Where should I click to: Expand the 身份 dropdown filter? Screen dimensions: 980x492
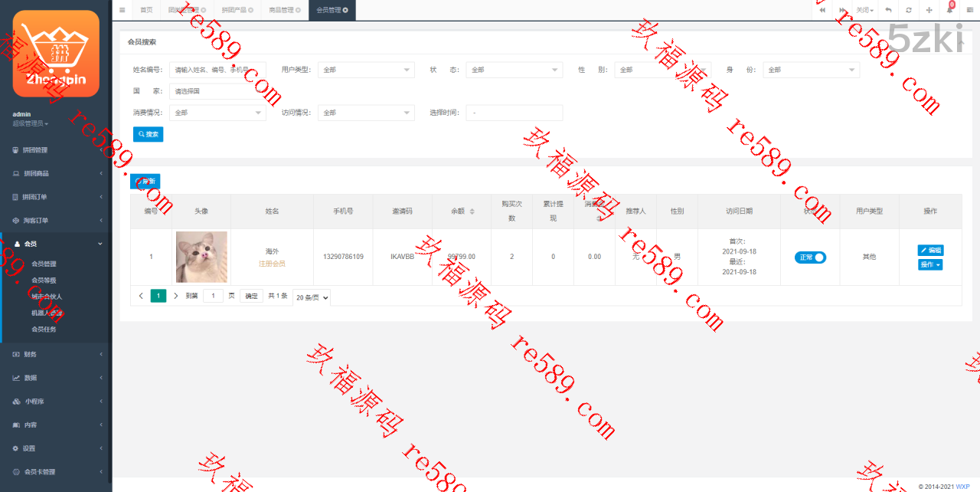pyautogui.click(x=811, y=70)
